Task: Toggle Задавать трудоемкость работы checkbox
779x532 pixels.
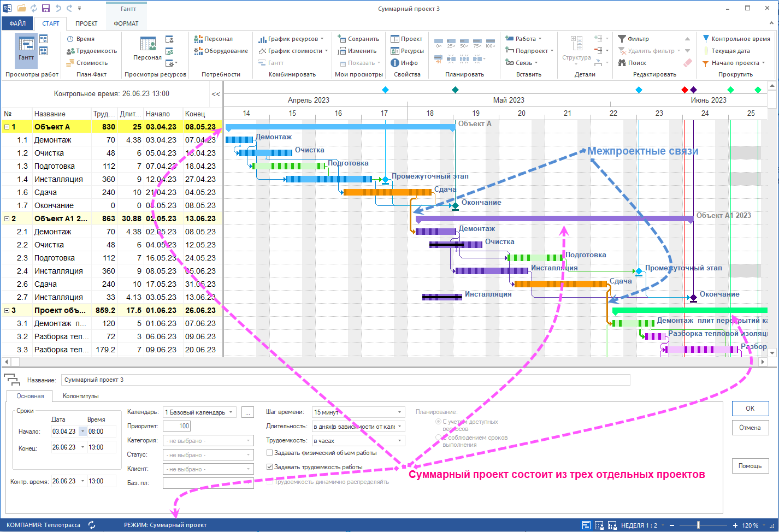Action: tap(269, 467)
